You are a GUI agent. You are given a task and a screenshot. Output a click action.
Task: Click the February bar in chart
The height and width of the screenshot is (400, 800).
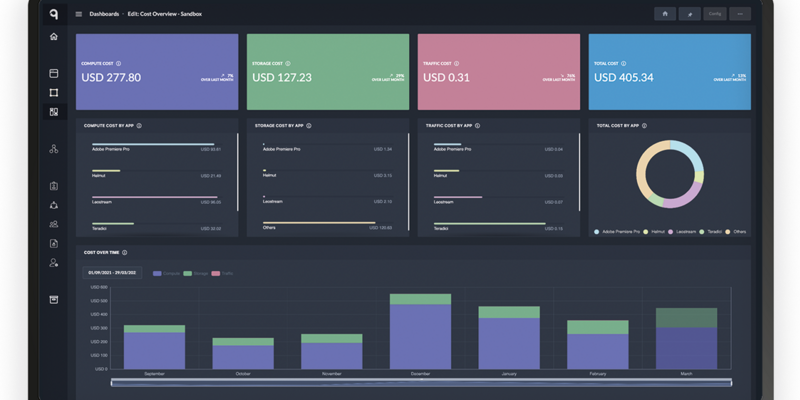(597, 345)
